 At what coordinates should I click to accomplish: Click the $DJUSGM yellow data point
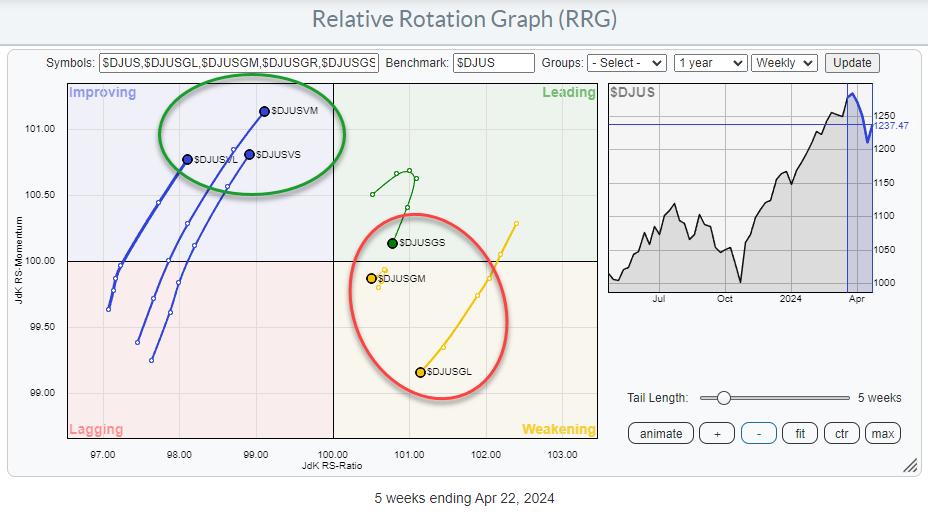click(371, 278)
